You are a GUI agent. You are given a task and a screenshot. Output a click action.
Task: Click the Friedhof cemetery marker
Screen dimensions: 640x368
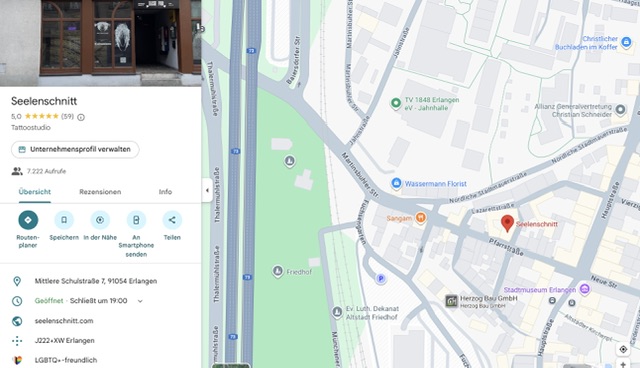click(278, 271)
